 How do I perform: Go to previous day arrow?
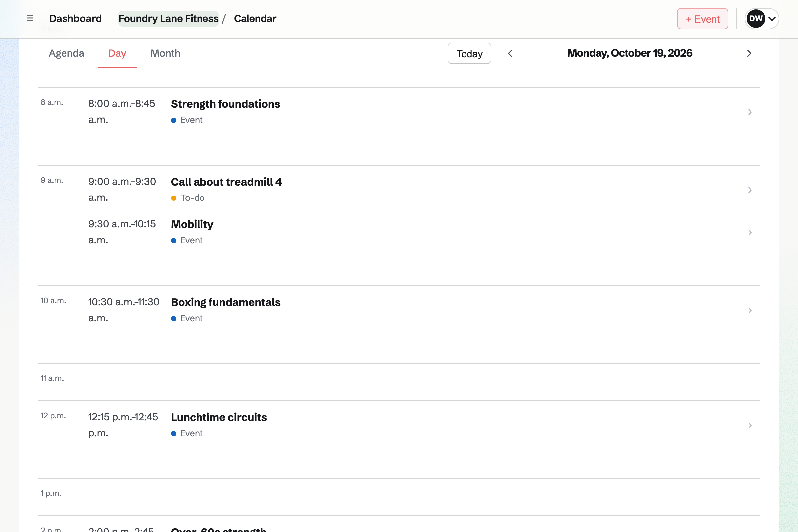tap(510, 53)
